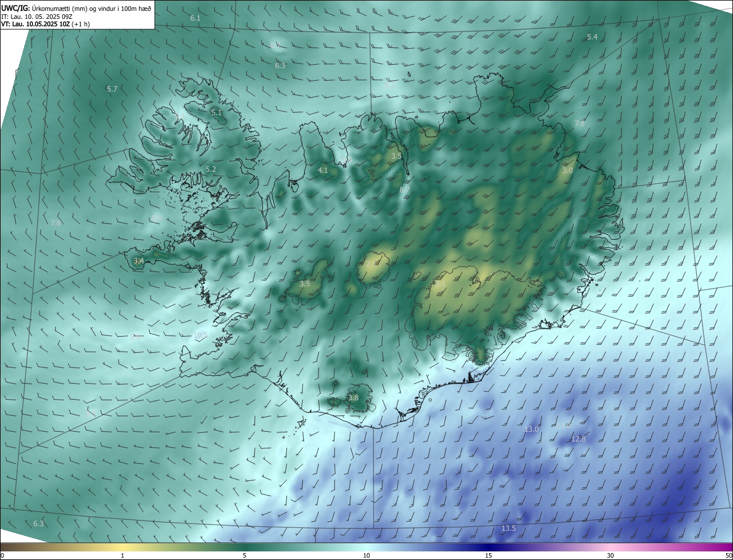Click the '5.2' value label
Viewport: 733px width, 560px height.
coord(211,169)
